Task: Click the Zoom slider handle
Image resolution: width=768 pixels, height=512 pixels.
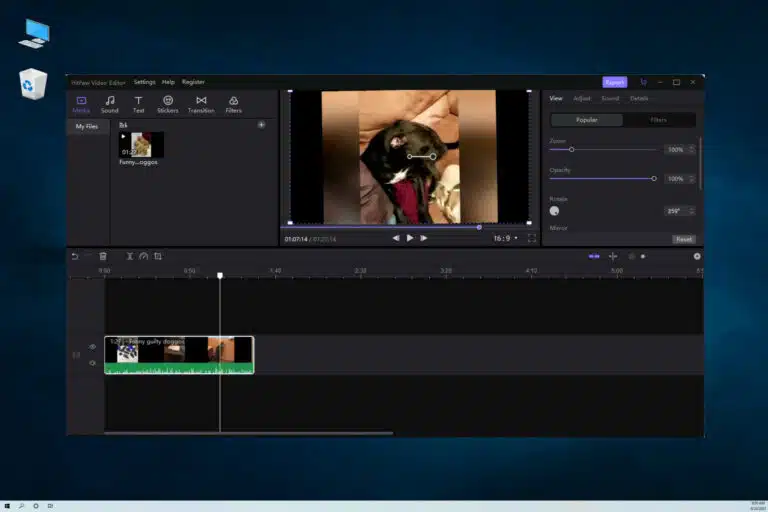Action: click(572, 149)
